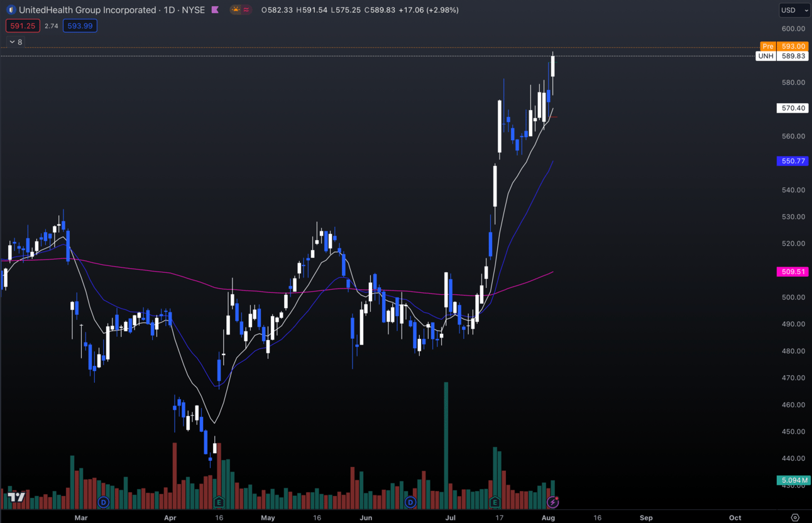Click the May label on the time axis

(x=268, y=518)
